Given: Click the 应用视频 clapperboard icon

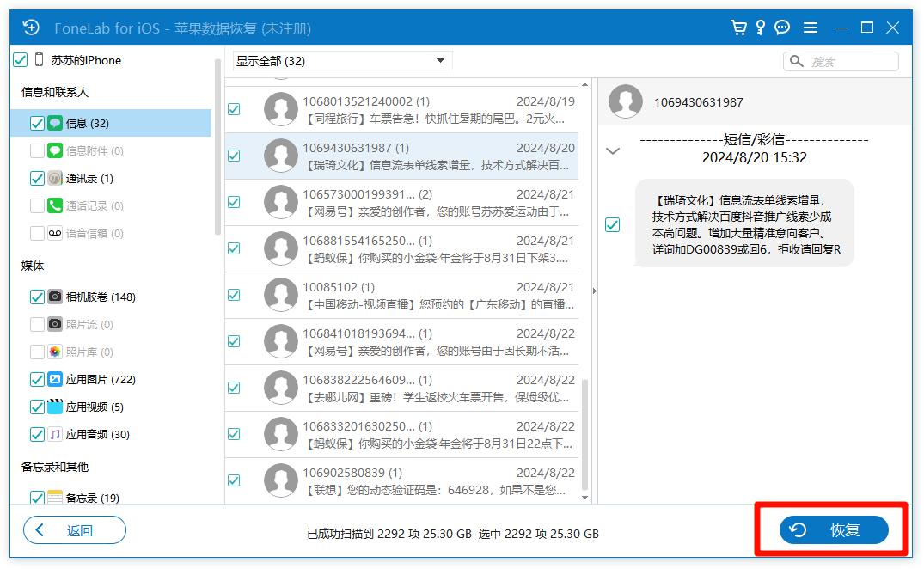Looking at the screenshot, I should tap(55, 407).
